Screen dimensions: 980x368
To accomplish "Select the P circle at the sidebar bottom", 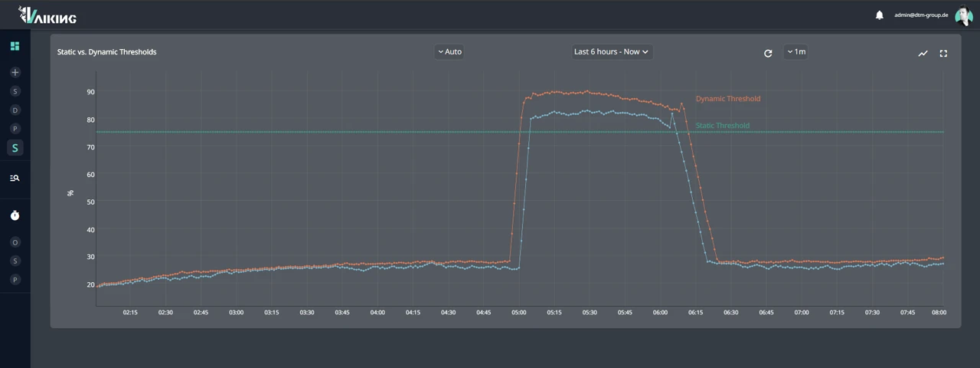I will coord(15,280).
